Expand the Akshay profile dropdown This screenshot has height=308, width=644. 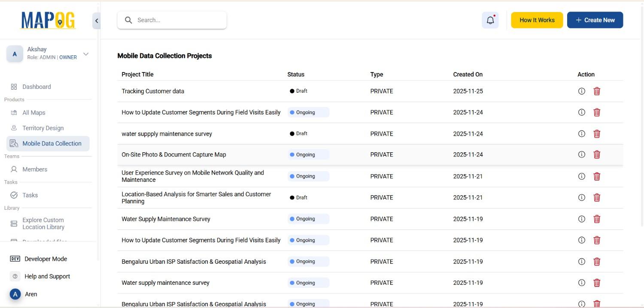click(x=85, y=54)
